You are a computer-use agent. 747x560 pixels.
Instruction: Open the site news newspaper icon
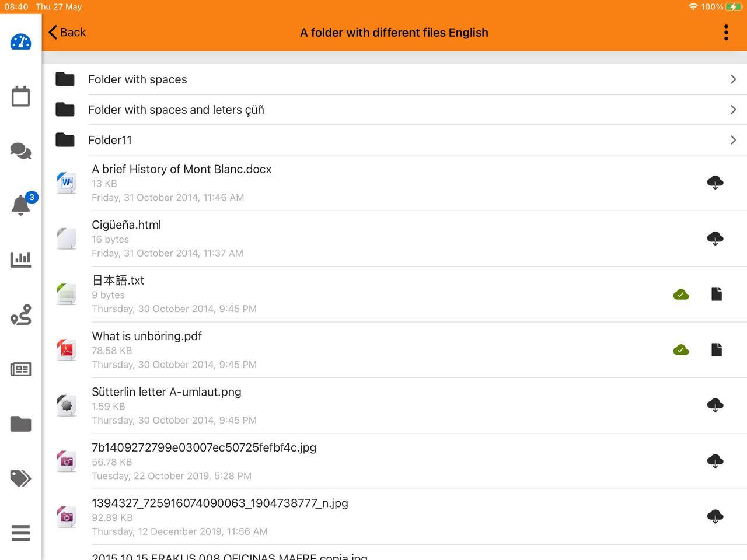click(x=20, y=369)
